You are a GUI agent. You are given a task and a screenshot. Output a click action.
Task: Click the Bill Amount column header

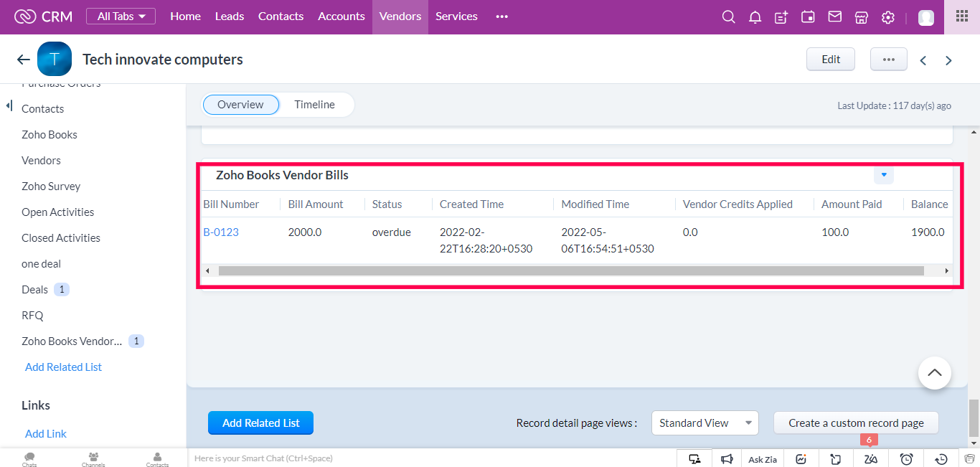pyautogui.click(x=316, y=204)
